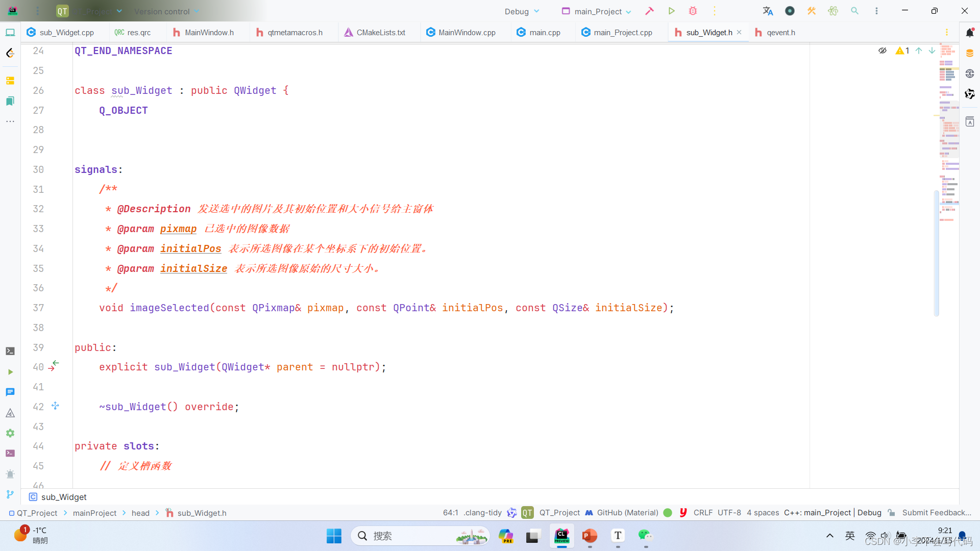980x551 pixels.
Task: Jump to previous highlighted error up arrow
Action: (919, 51)
